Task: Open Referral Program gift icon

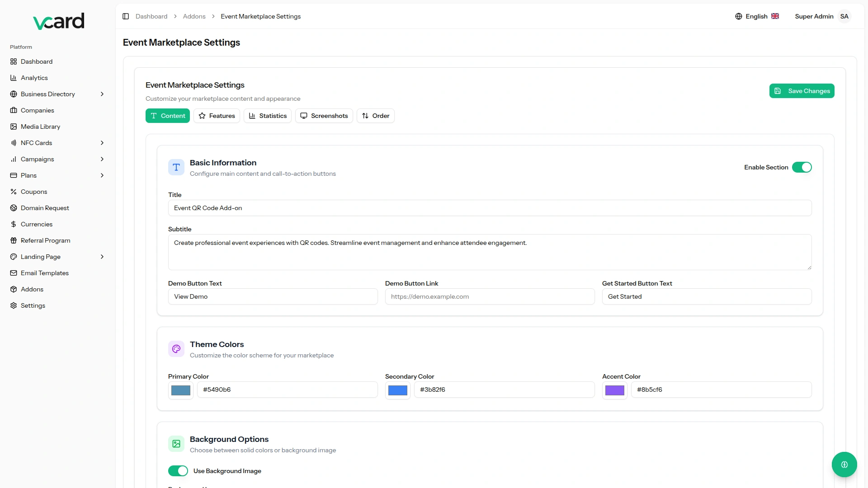Action: (x=14, y=240)
